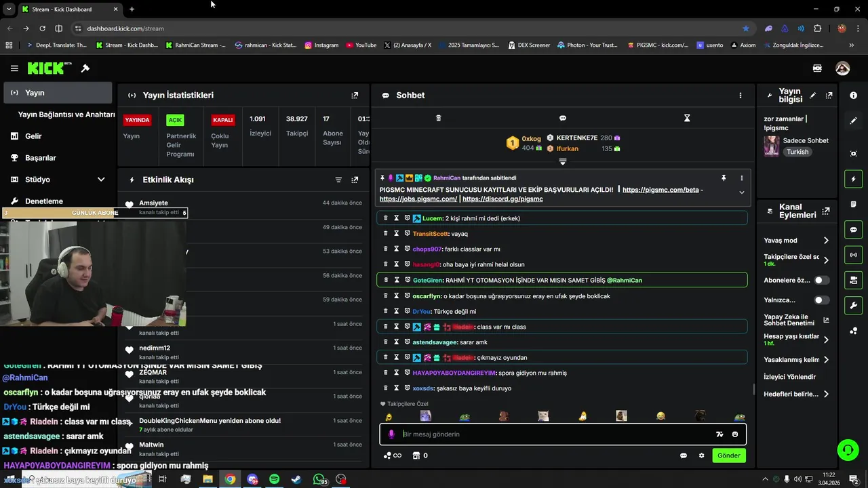The height and width of the screenshot is (488, 868).
Task: Pop out the Etkinlik Akışı panel
Action: (x=355, y=180)
